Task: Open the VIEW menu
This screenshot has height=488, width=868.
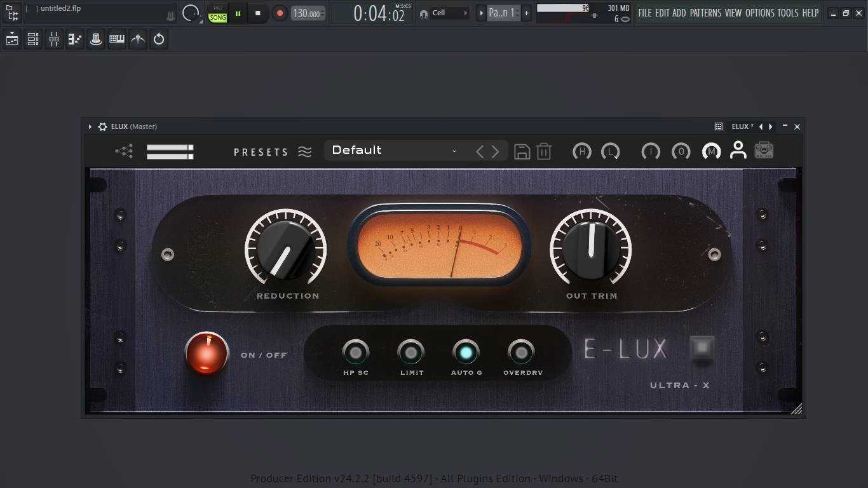Action: [733, 13]
